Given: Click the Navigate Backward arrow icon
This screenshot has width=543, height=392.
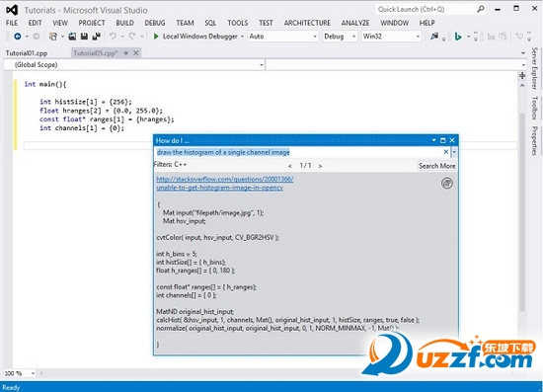Looking at the screenshot, I should [18, 37].
